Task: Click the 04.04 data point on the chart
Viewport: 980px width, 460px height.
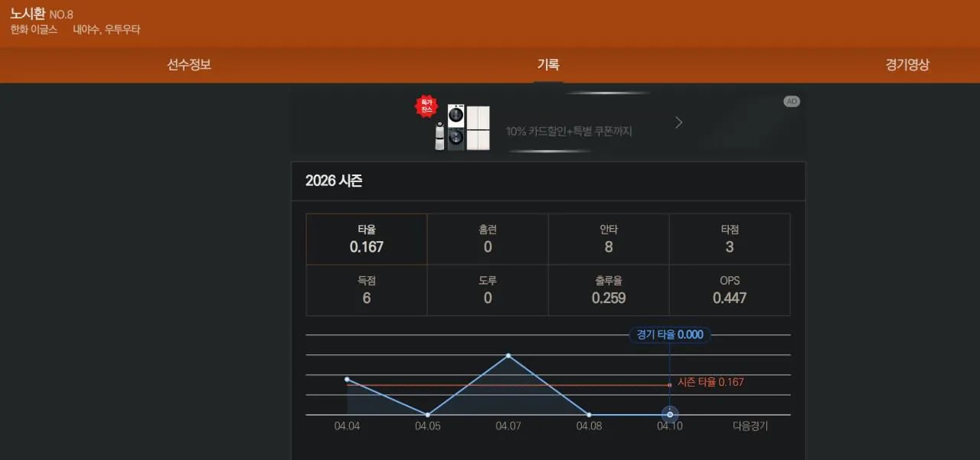Action: tap(347, 378)
